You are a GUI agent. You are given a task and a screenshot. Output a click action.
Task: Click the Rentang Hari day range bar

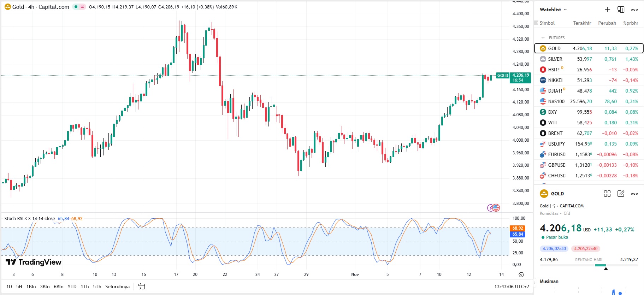[x=589, y=265]
